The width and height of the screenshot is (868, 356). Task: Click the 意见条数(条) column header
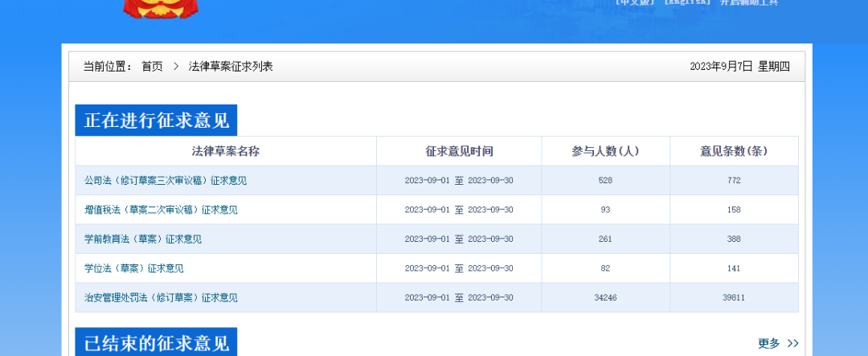734,151
